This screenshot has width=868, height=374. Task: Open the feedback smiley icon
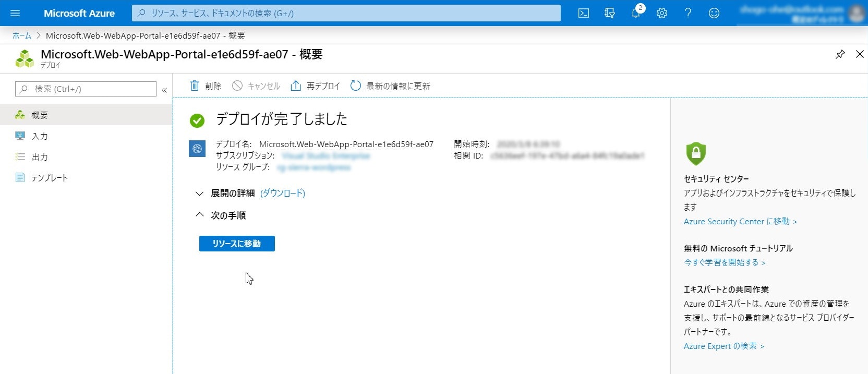point(714,13)
